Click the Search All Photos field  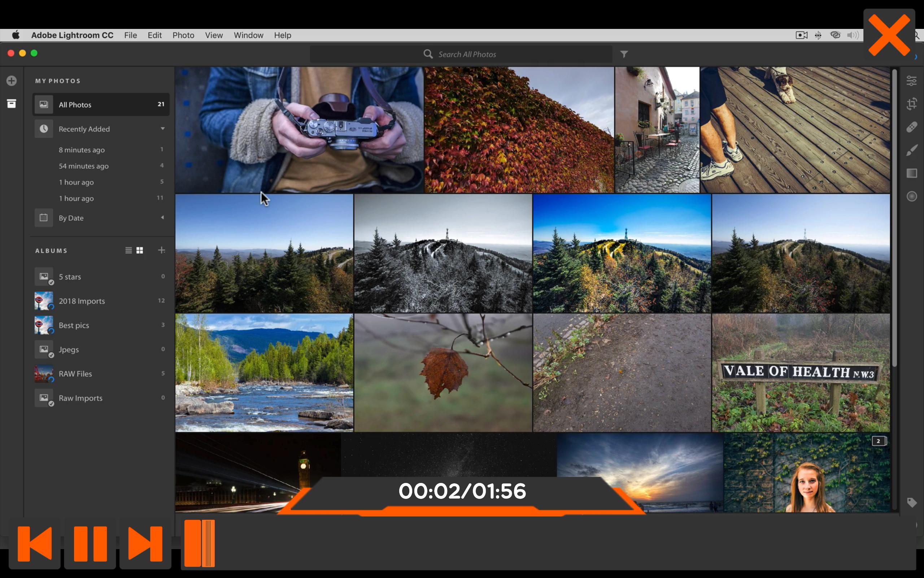pos(461,54)
